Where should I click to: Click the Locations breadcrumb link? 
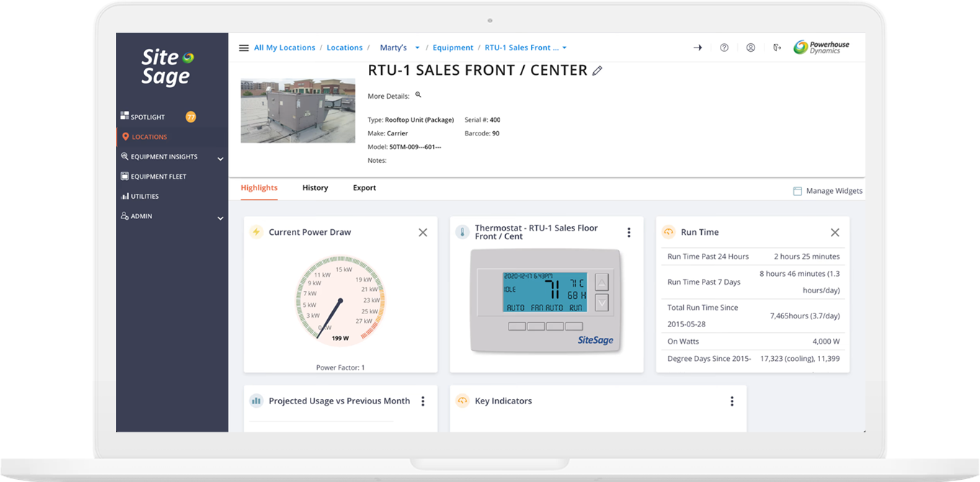[x=344, y=48]
